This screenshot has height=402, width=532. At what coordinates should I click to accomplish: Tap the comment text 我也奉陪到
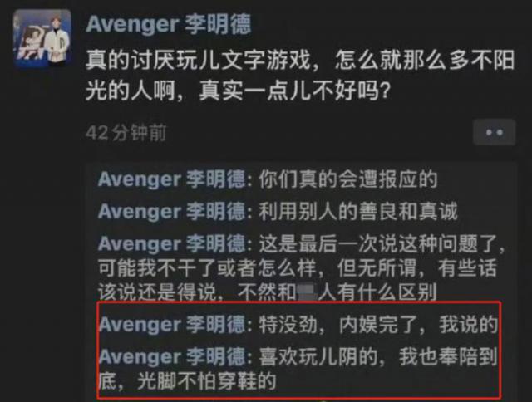coord(448,356)
